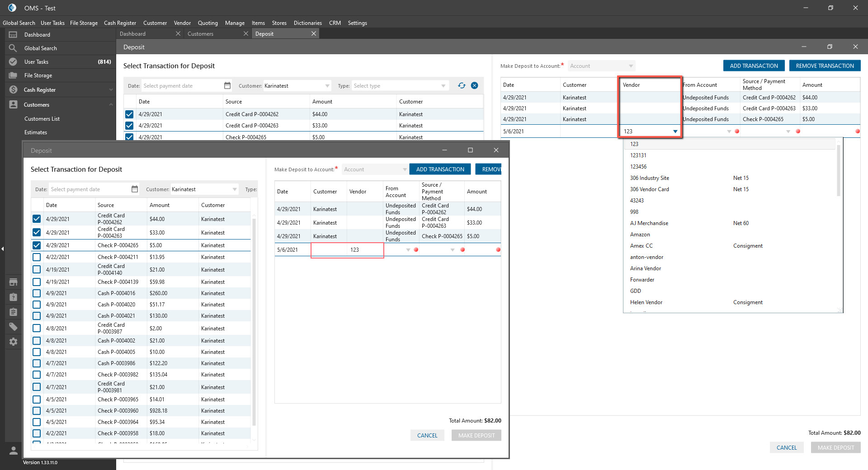Click the user profile icon at sidebar bottom
868x470 pixels.
click(13, 450)
